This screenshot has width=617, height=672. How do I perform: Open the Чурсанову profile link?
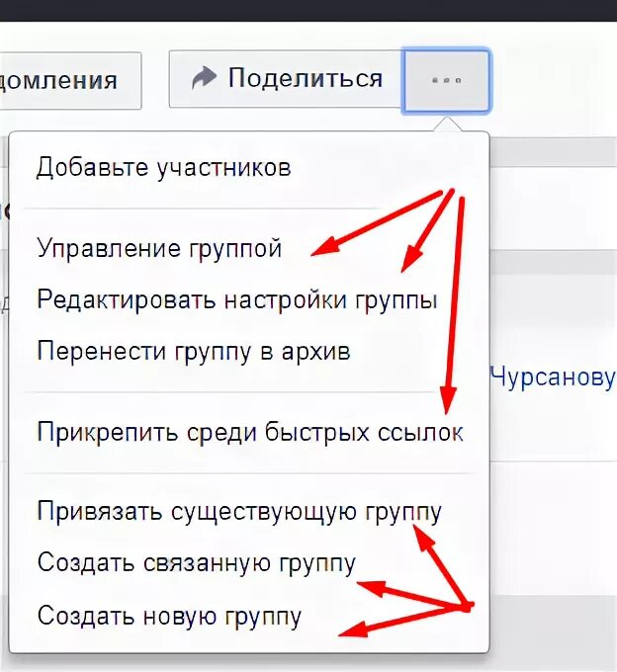[x=553, y=378]
